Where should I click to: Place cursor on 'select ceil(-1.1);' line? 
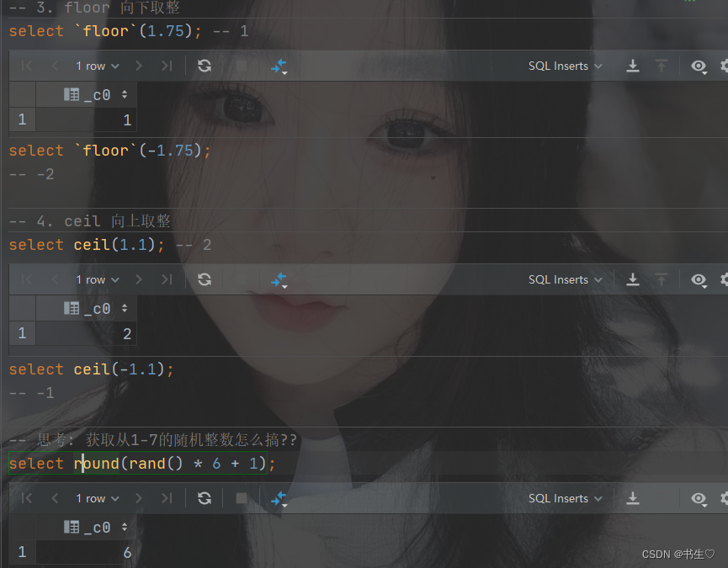coord(91,369)
